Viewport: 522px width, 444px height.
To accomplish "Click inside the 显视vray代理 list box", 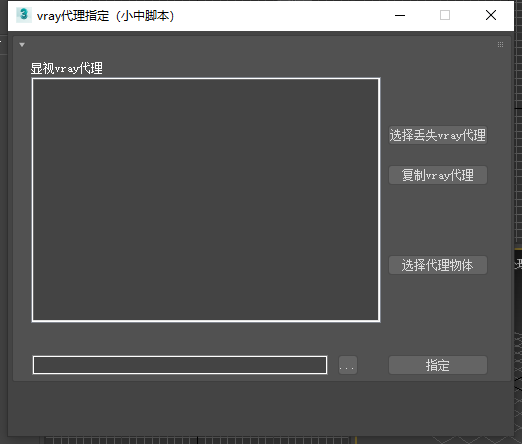I will click(x=206, y=200).
